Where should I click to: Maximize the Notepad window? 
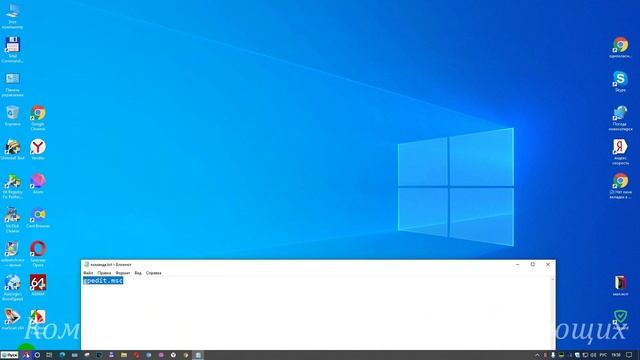coord(533,264)
